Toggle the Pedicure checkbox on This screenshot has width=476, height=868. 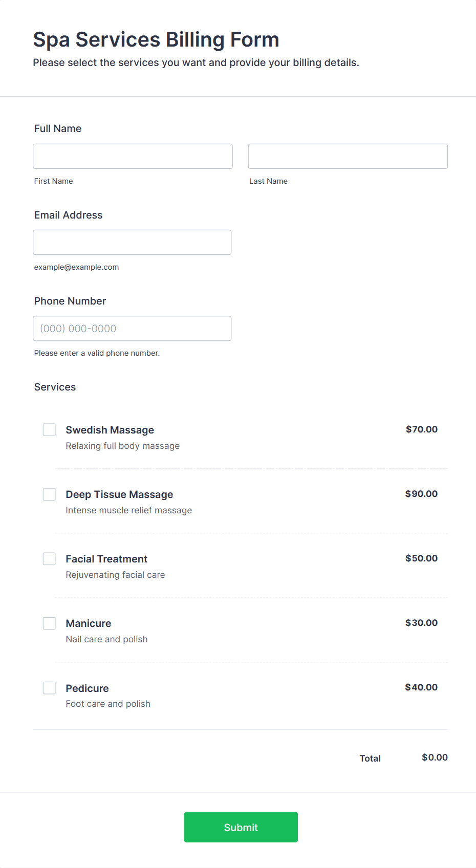[49, 688]
